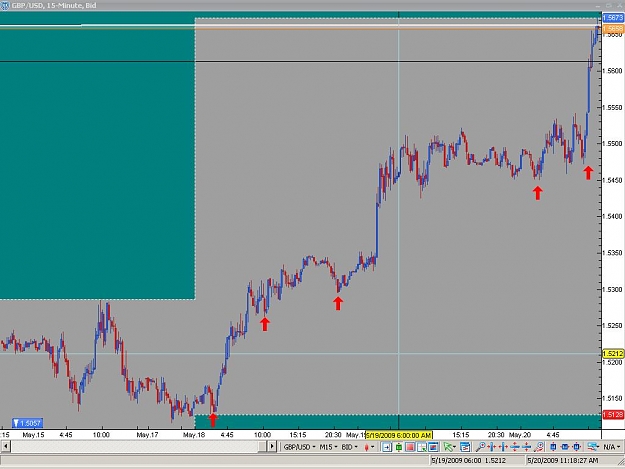
Task: Open the lines indicator dropdown icon
Action: [x=594, y=447]
